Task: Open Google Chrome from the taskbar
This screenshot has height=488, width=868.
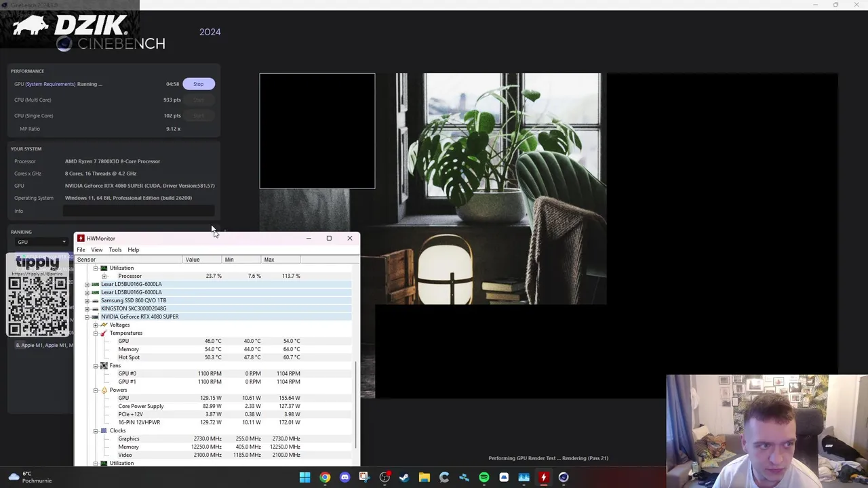Action: pyautogui.click(x=325, y=478)
